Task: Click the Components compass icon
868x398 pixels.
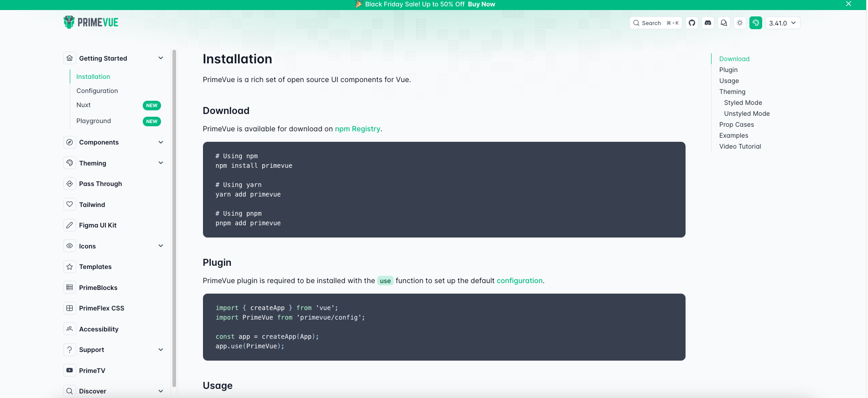Action: [x=70, y=142]
